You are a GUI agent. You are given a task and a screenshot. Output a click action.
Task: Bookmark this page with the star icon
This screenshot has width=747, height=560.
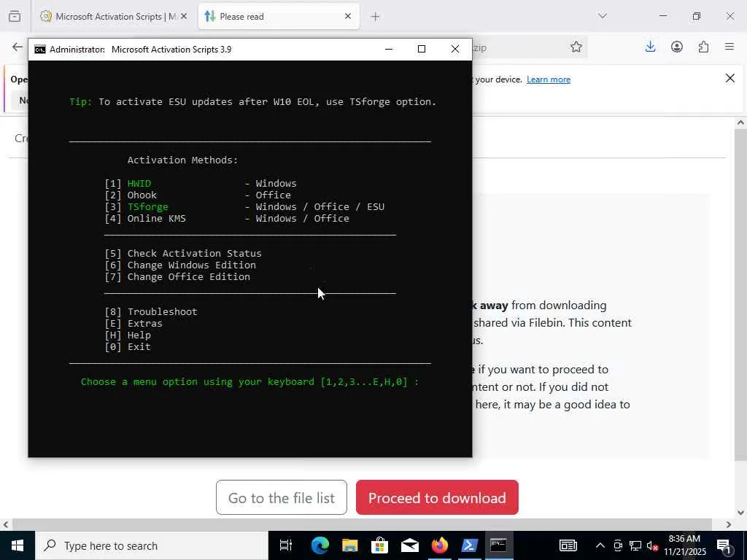point(576,47)
